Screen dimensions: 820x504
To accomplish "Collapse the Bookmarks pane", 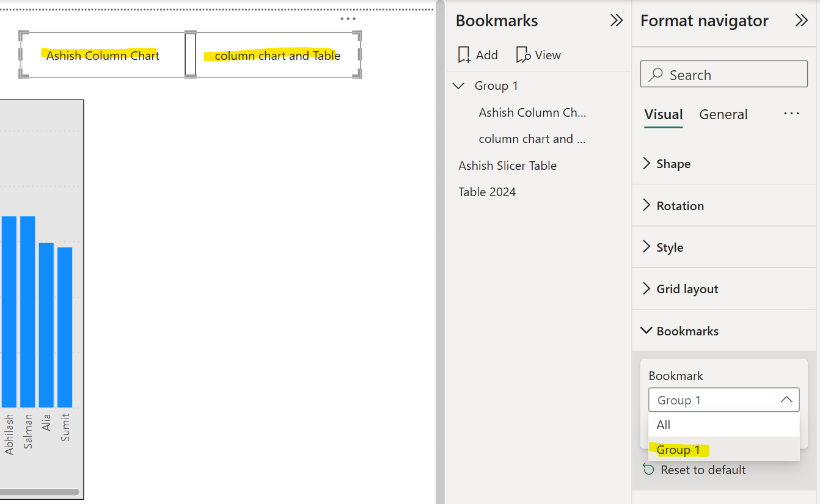I will [x=616, y=20].
